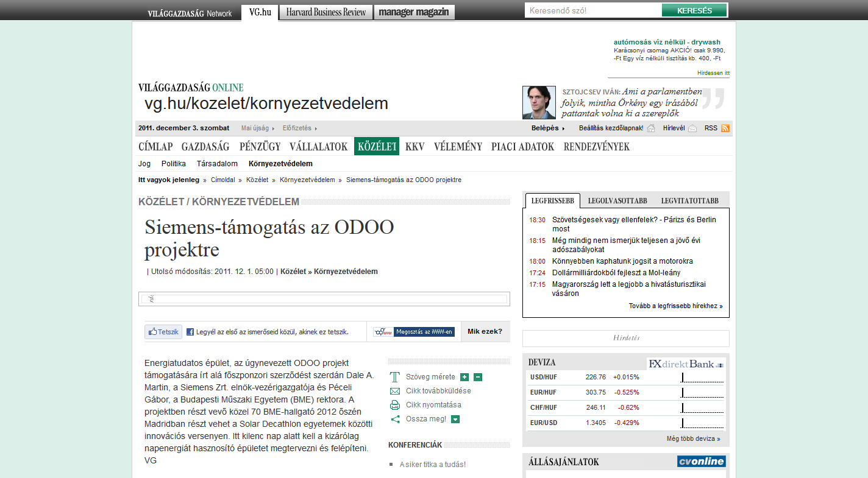Viewport: 868px width, 478px height.
Task: Click the house icon for set as homepage
Action: 651,128
